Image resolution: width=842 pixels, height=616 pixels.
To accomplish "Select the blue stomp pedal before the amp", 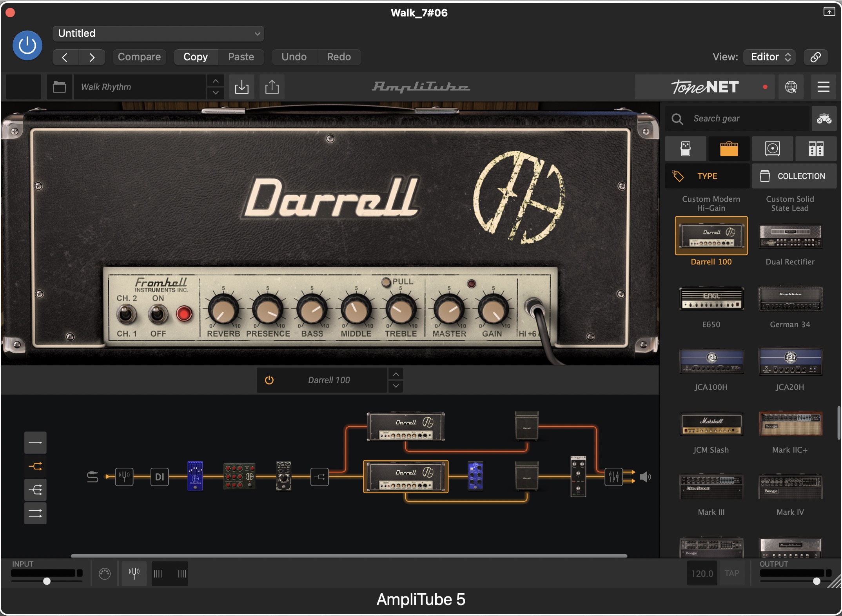I will coord(195,476).
